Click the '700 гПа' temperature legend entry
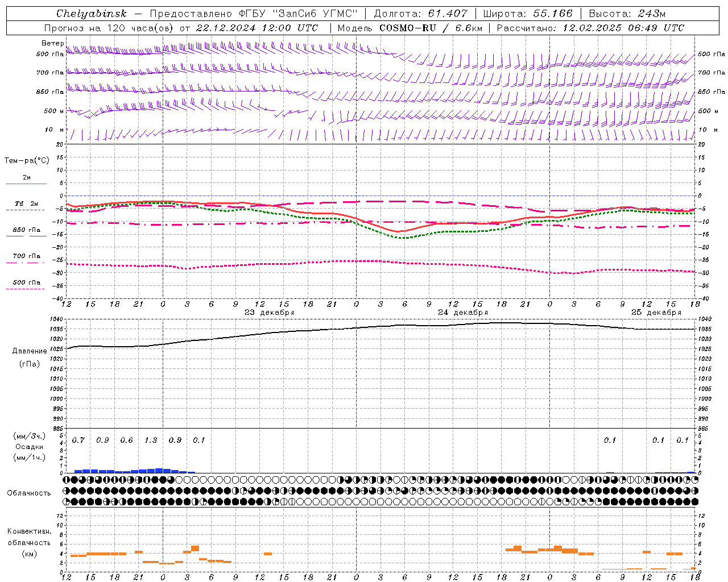728x582 pixels. 27,256
